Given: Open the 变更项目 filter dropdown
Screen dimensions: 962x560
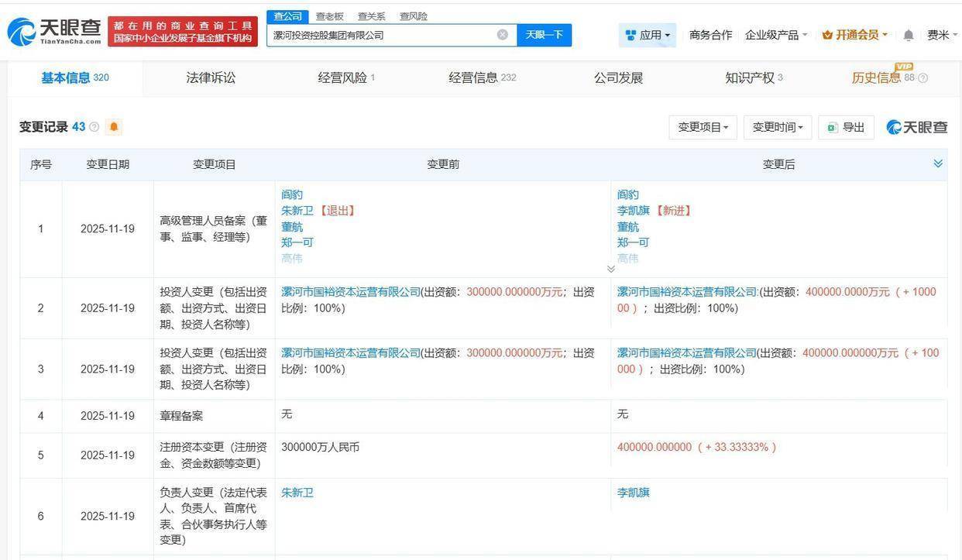Looking at the screenshot, I should point(703,127).
